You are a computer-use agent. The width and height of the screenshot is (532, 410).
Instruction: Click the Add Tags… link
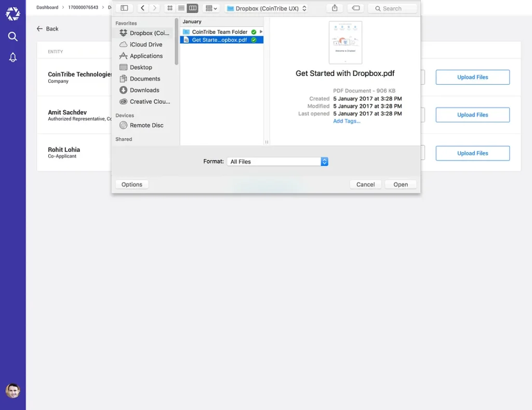click(x=347, y=121)
